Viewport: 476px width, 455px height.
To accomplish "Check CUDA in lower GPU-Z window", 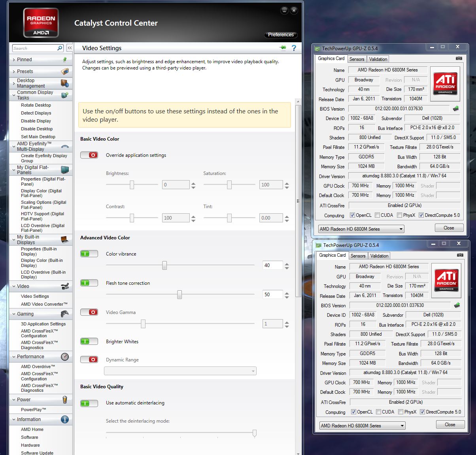I will tap(378, 412).
